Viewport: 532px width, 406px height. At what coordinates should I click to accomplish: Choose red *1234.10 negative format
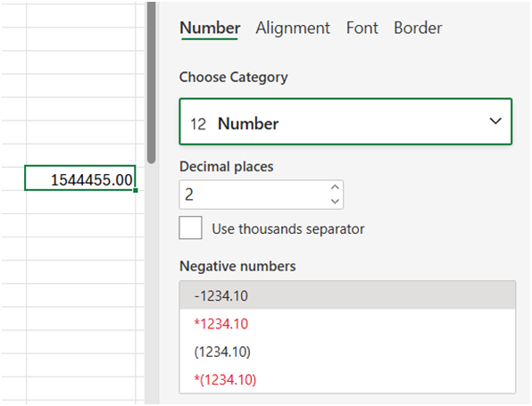coord(347,324)
